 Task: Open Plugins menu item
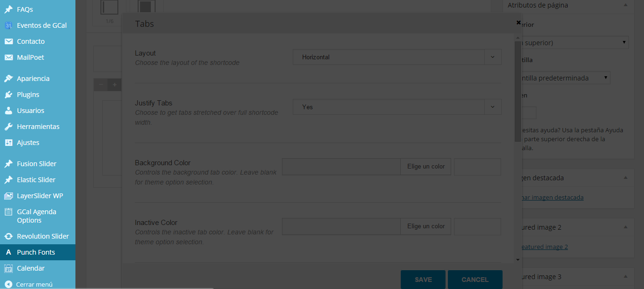(38, 95)
